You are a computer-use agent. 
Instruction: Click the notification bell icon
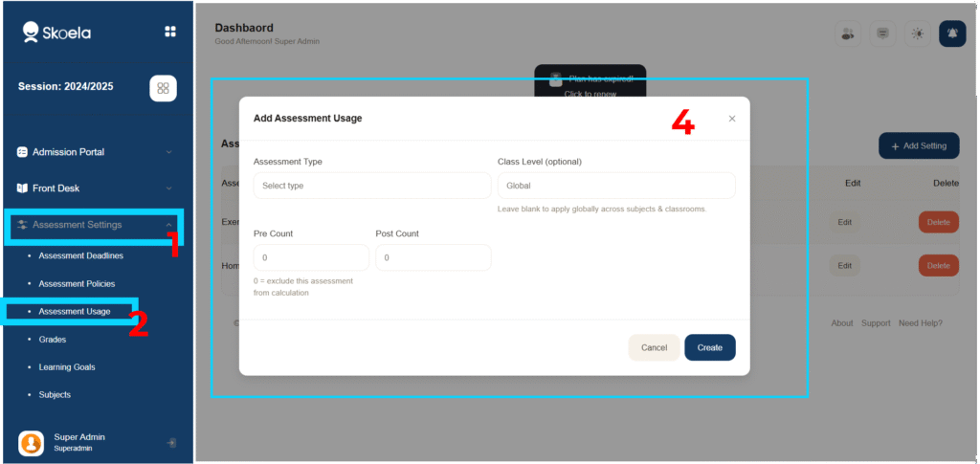[x=952, y=33]
